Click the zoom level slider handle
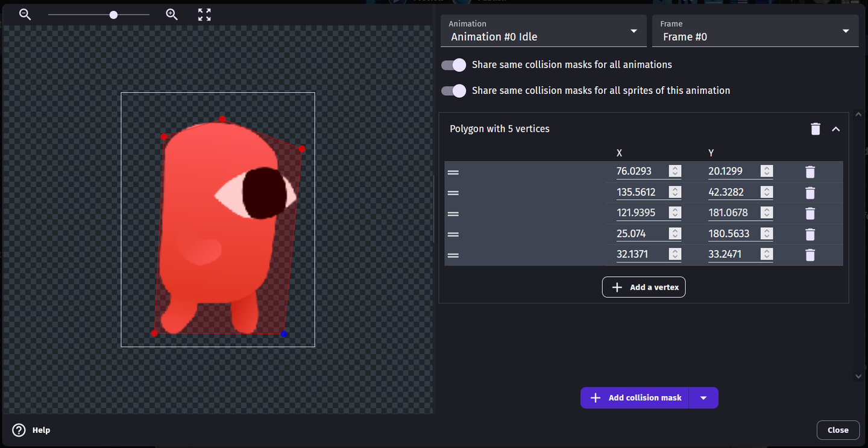 (x=113, y=14)
